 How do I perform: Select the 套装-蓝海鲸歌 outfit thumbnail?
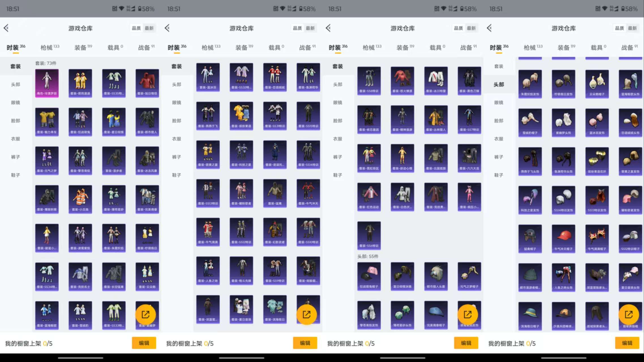pyautogui.click(x=47, y=315)
